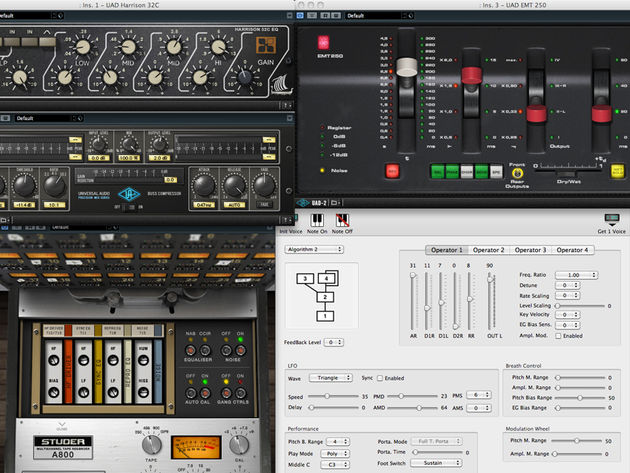Click the Studer CAL level knob
630x473 pixels.
point(239,445)
